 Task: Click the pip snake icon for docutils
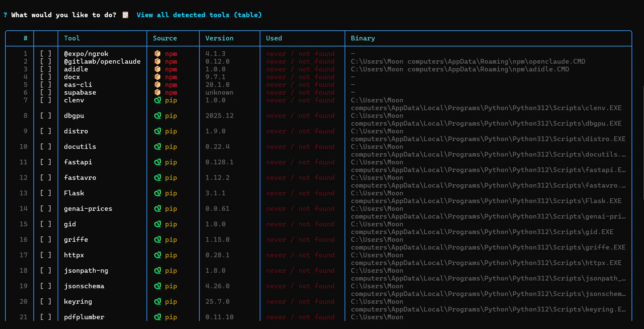pyautogui.click(x=157, y=146)
